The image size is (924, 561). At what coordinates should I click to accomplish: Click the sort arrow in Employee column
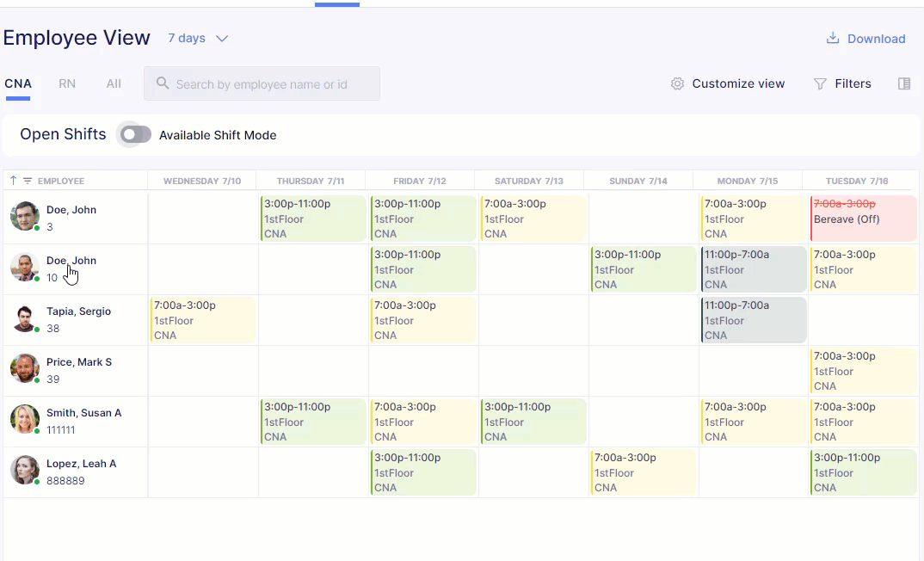pyautogui.click(x=14, y=181)
